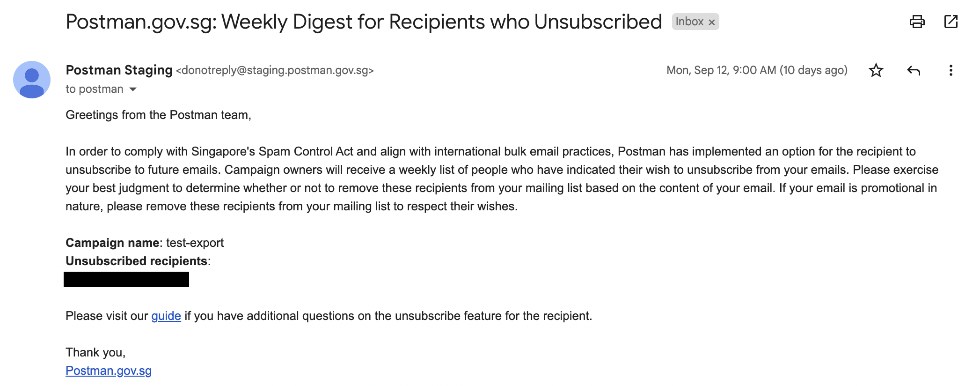Click the "Unsubscribed recipients" bold label
980x386 pixels.
[x=136, y=261]
